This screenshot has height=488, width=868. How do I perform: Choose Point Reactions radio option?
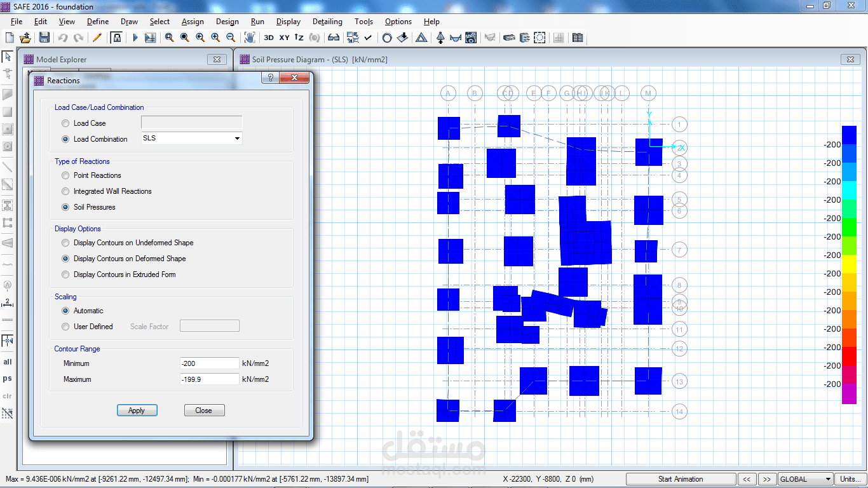click(65, 175)
